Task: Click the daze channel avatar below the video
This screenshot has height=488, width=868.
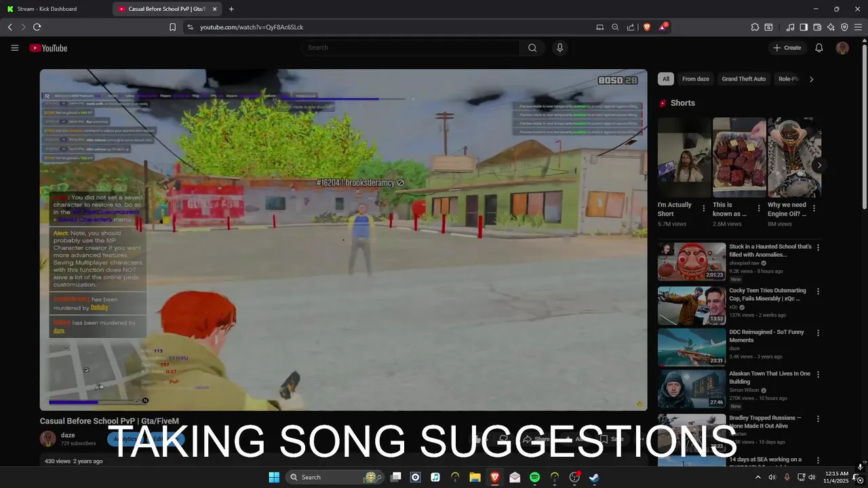Action: pyautogui.click(x=47, y=439)
